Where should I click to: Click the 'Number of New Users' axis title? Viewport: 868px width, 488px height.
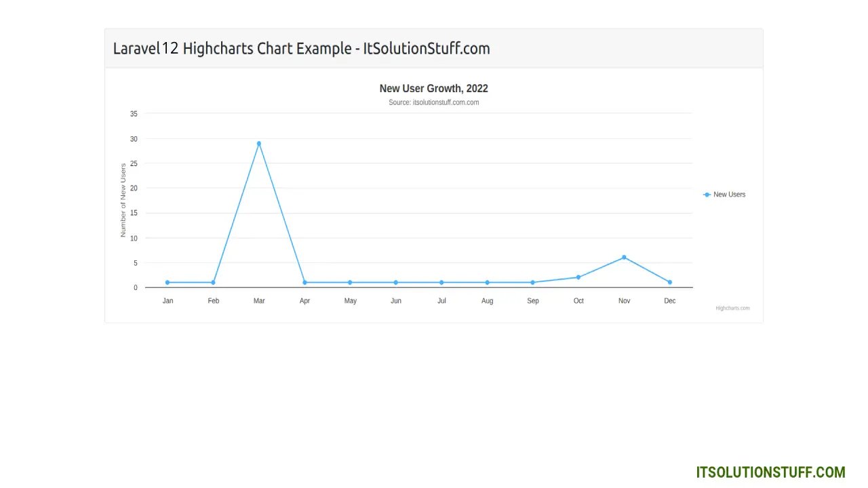pos(123,200)
